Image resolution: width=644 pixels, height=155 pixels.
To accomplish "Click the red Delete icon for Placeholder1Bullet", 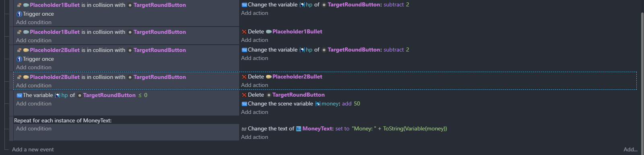I will tap(244, 31).
